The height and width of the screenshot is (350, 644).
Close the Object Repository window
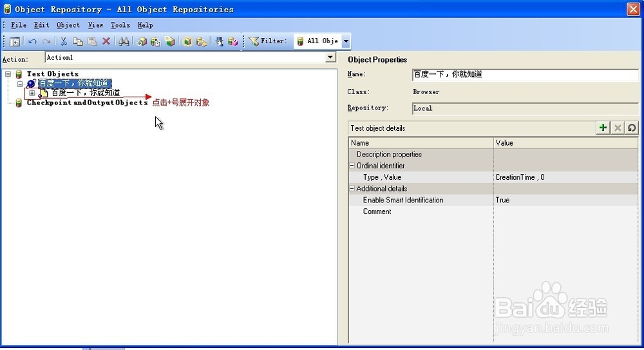click(x=633, y=9)
